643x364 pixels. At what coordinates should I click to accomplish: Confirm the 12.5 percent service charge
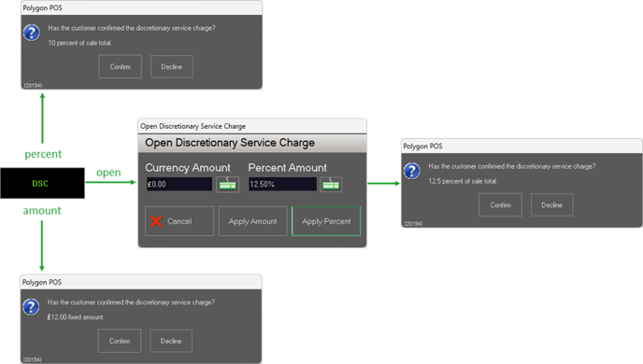pyautogui.click(x=500, y=204)
